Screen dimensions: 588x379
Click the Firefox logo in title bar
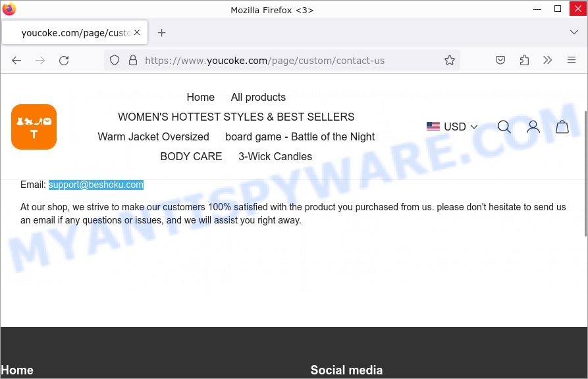click(9, 9)
